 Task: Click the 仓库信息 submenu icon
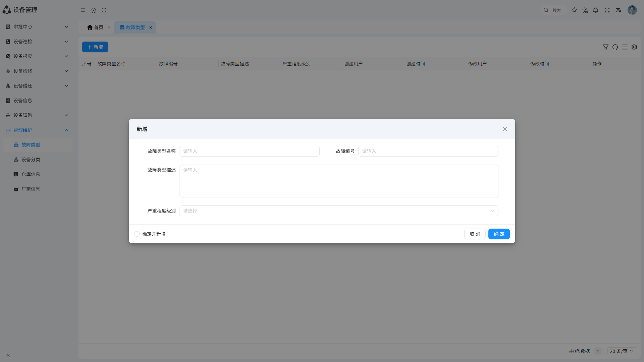[x=16, y=174]
